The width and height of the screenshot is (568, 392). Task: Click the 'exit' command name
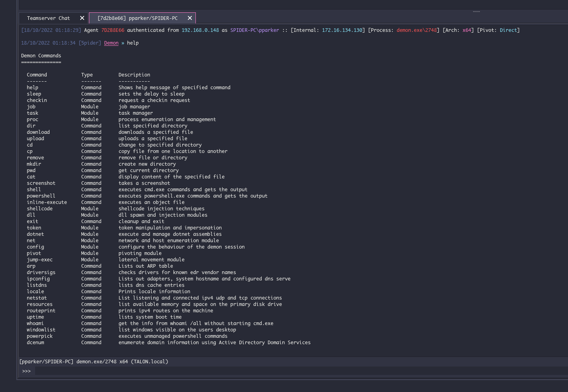coord(32,221)
